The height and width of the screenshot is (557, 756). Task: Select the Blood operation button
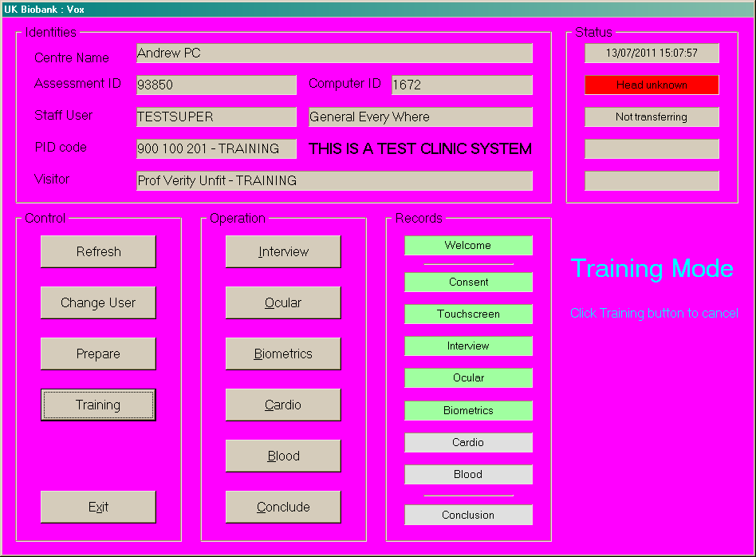[x=283, y=456]
